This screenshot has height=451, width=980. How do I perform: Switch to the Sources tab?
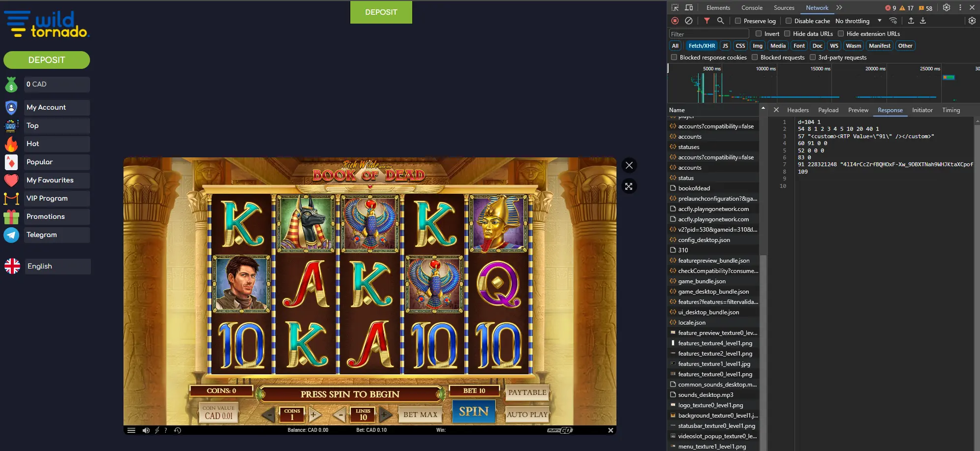tap(784, 7)
